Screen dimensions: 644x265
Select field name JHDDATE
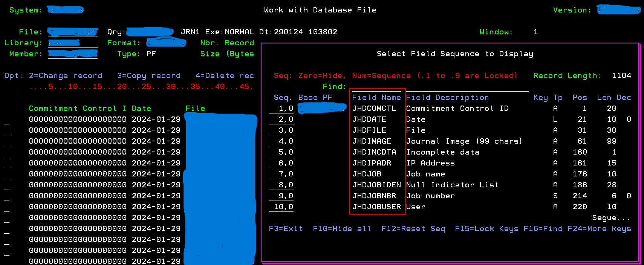[x=369, y=119]
